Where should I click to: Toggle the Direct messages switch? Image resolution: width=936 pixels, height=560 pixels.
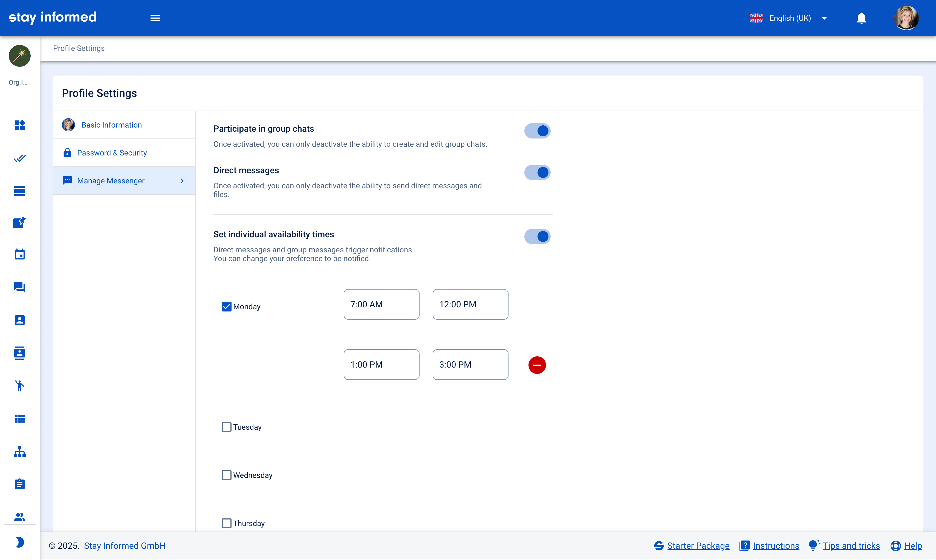pyautogui.click(x=537, y=172)
